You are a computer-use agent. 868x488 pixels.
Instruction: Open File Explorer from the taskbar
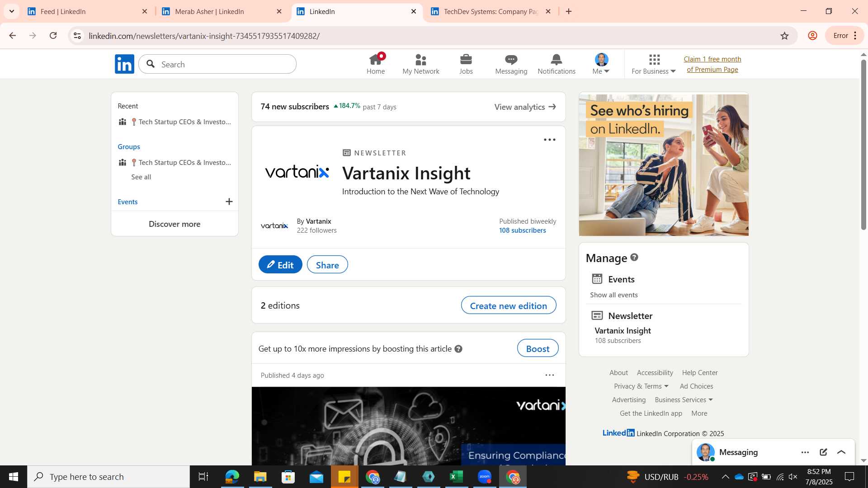260,477
